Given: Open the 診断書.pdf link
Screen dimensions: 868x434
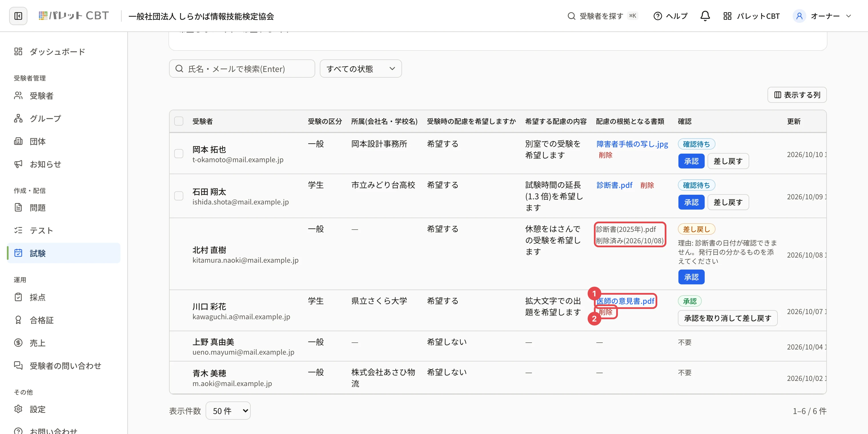Looking at the screenshot, I should (x=614, y=185).
